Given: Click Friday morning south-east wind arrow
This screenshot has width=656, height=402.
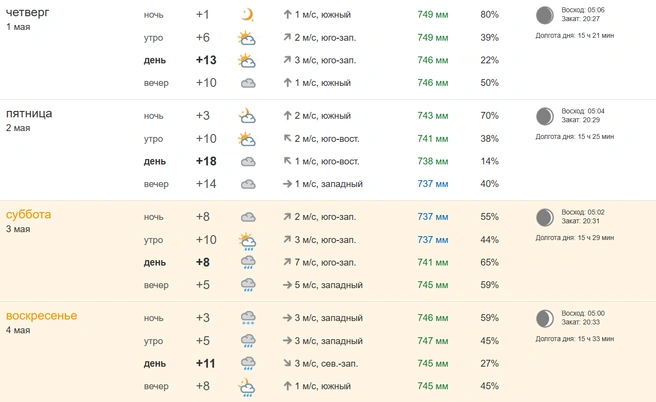Looking at the screenshot, I should coord(286,139).
